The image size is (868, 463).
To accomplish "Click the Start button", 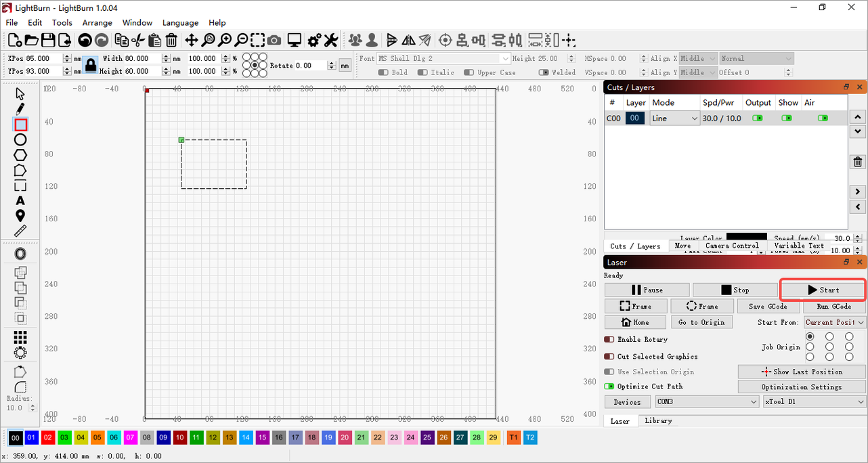I will (823, 290).
